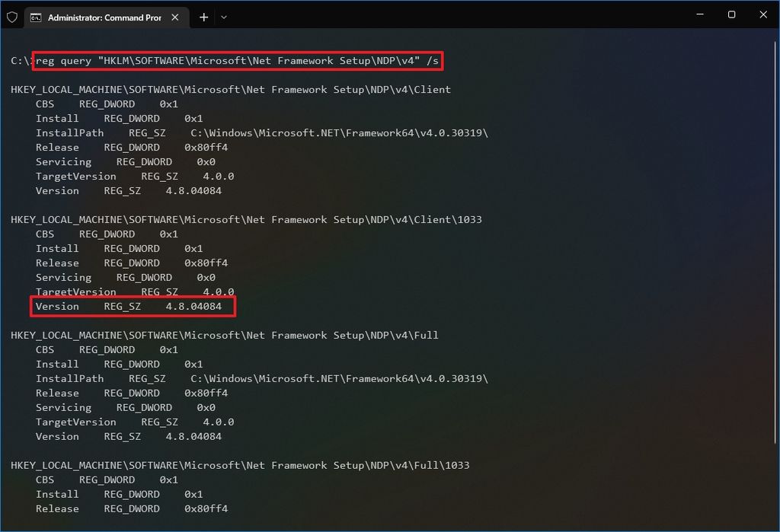Click the Servicing 0x0 line under Client\1033
This screenshot has height=532, width=780.
(x=126, y=278)
